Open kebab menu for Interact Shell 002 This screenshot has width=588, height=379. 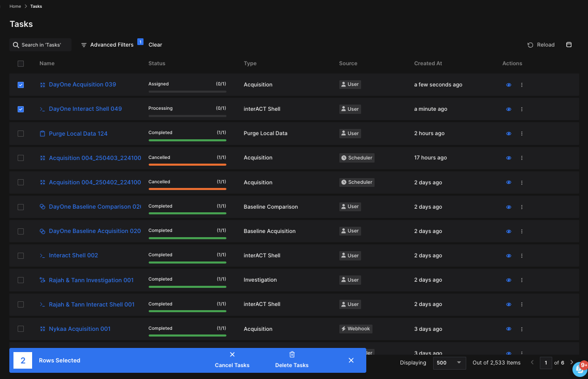(x=522, y=256)
